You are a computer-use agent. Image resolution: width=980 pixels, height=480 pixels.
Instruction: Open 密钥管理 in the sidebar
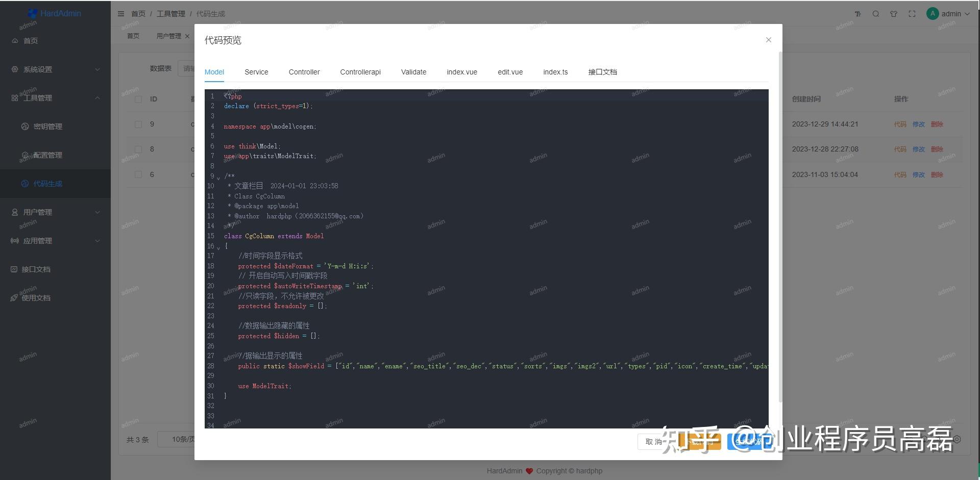click(48, 126)
